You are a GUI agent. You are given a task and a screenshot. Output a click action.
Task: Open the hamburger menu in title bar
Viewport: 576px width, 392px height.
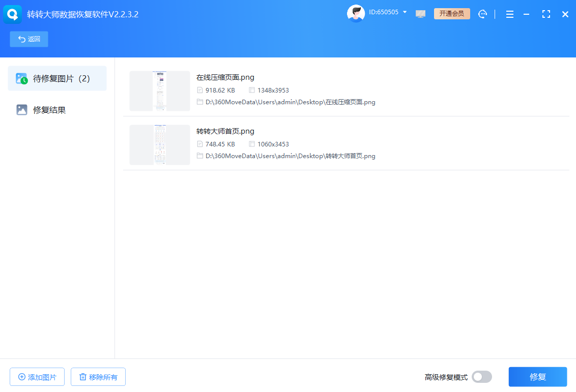tap(510, 14)
